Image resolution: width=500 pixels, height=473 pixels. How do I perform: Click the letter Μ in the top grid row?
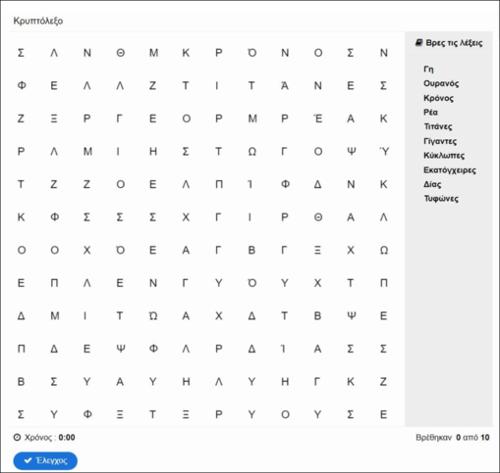click(x=153, y=53)
